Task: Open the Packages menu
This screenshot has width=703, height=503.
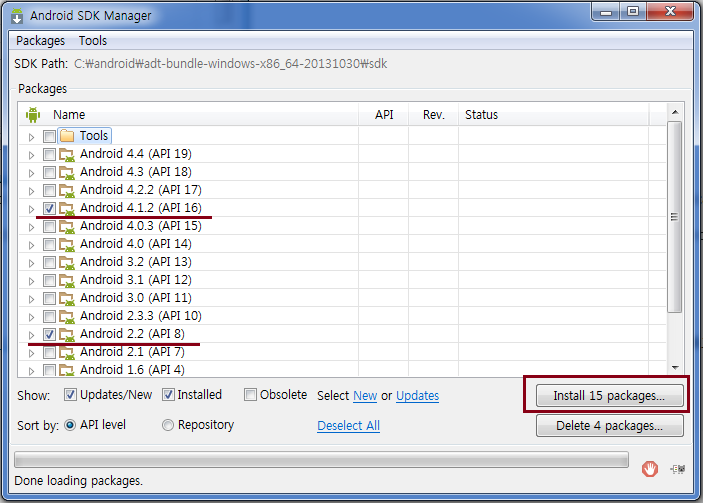Action: pos(40,41)
